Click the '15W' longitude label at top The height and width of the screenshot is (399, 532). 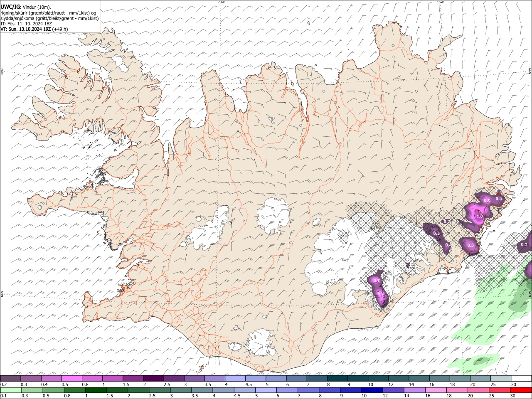coord(440,2)
